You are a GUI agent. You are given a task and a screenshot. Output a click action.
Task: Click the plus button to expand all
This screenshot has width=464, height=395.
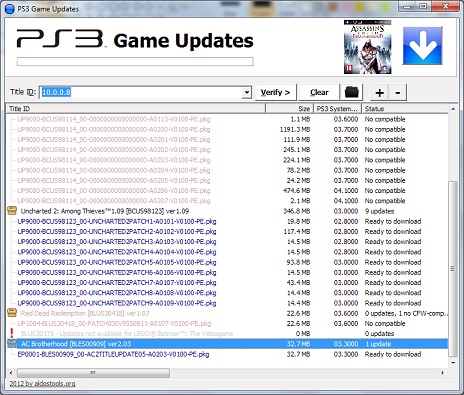click(379, 92)
